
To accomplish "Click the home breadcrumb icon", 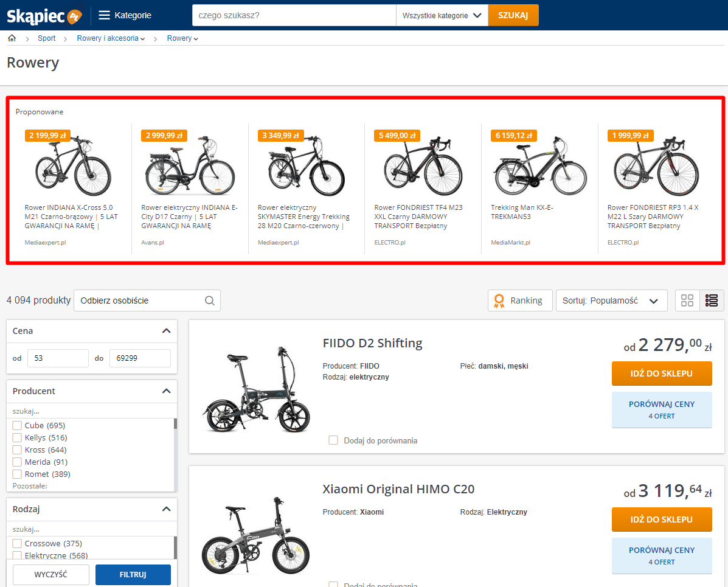I will (x=12, y=38).
